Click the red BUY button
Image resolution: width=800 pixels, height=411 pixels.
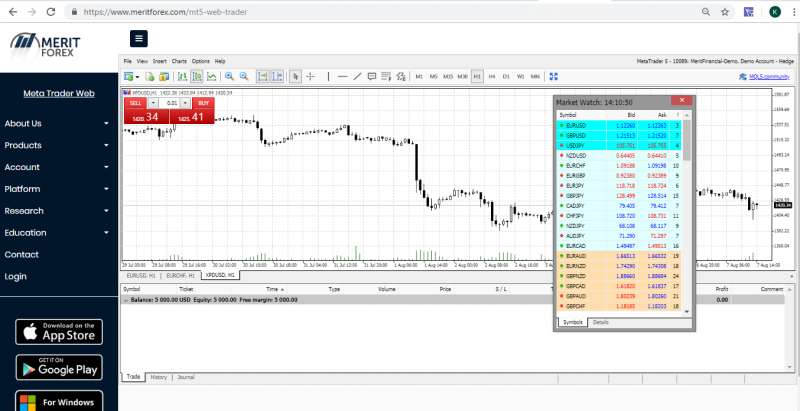click(x=204, y=103)
